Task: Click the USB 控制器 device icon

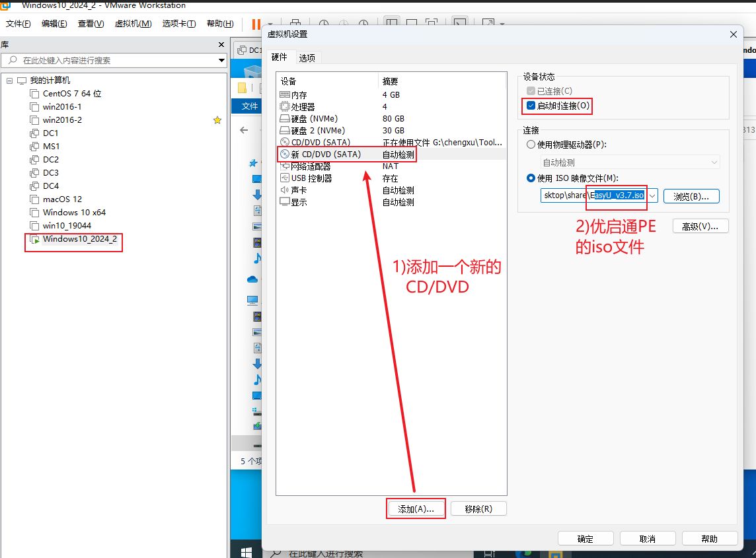Action: 285,178
